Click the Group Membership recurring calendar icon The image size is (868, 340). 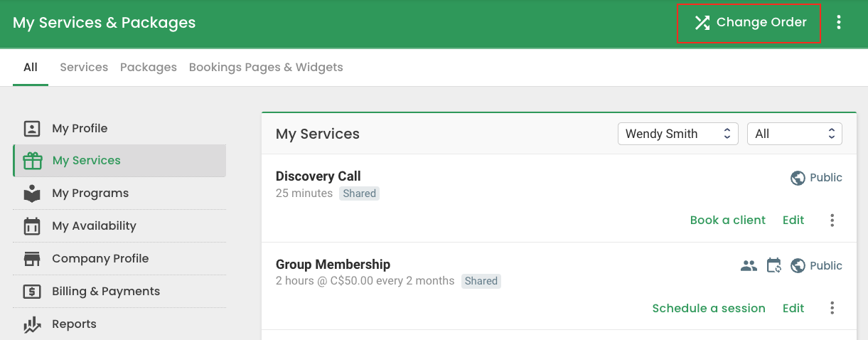774,266
